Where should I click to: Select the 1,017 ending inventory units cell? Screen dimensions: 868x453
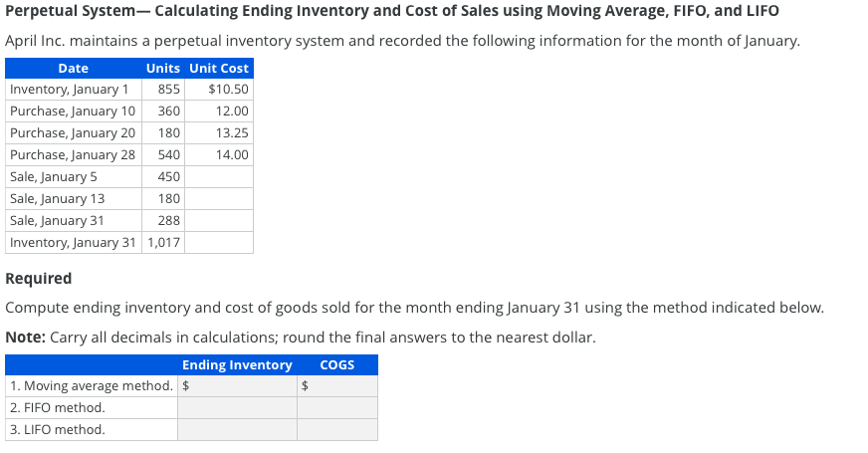coord(163,243)
